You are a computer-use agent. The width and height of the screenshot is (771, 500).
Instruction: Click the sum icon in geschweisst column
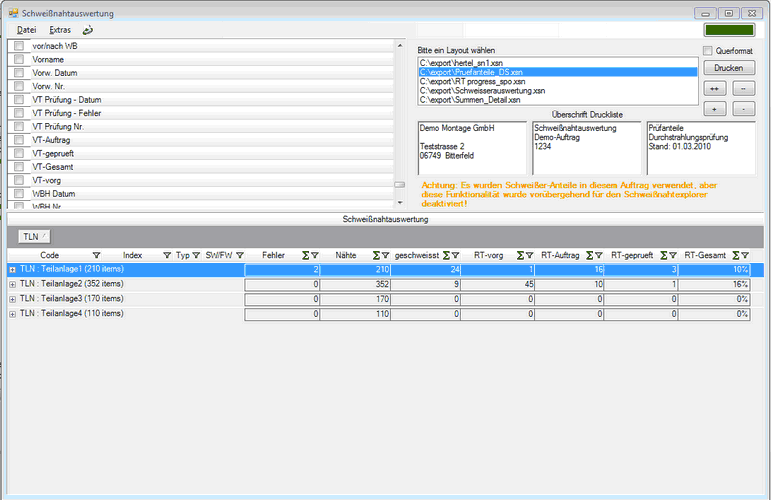[x=447, y=256]
